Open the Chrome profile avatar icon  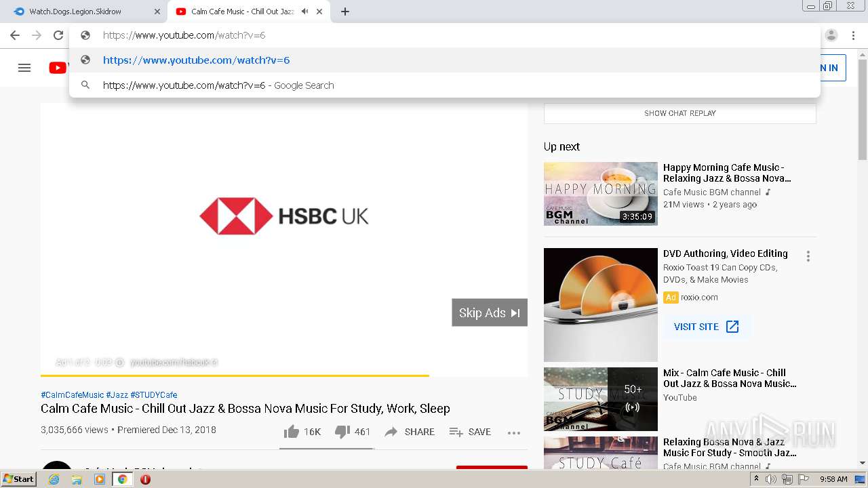831,35
